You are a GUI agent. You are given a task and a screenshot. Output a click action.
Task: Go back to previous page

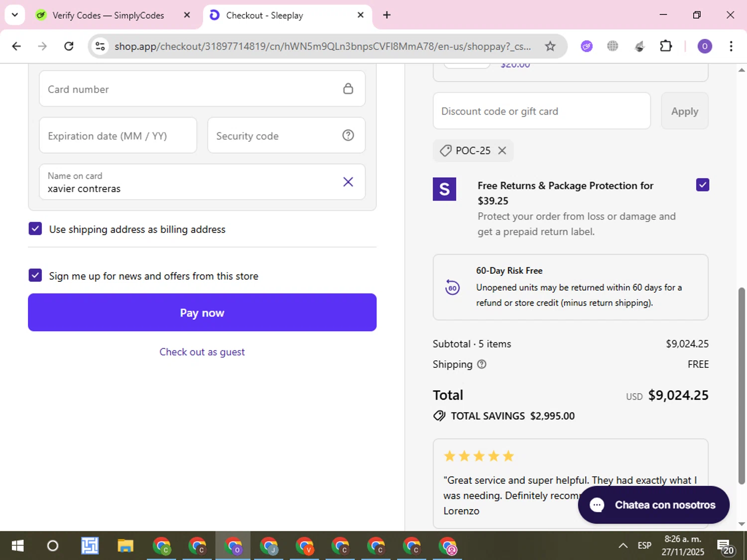tap(16, 46)
